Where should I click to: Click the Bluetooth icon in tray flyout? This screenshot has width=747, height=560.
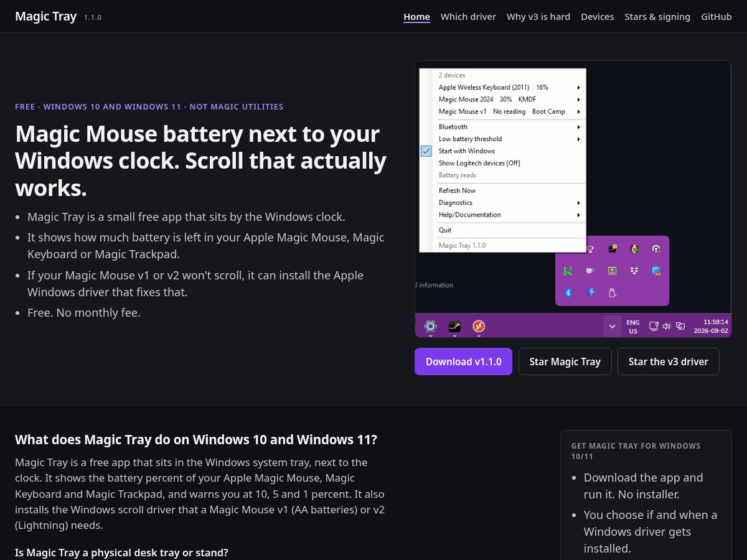click(568, 292)
